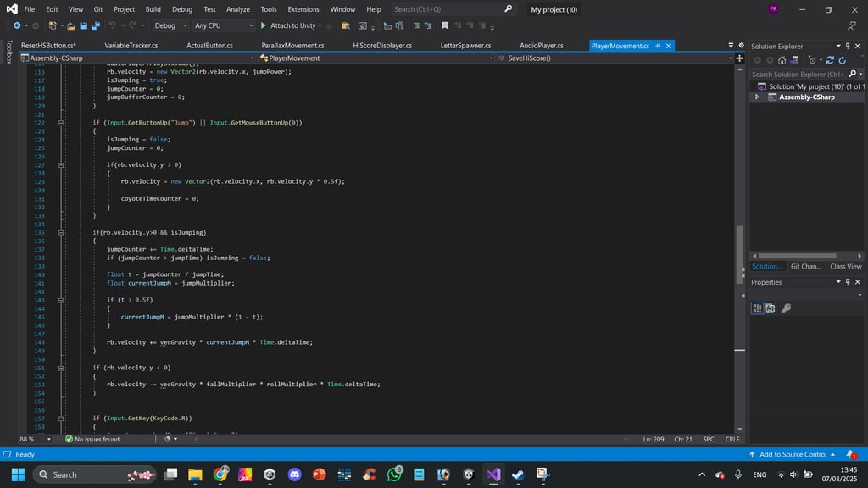Collapse the code block at line 143
This screenshot has width=868, height=488.
(x=61, y=300)
